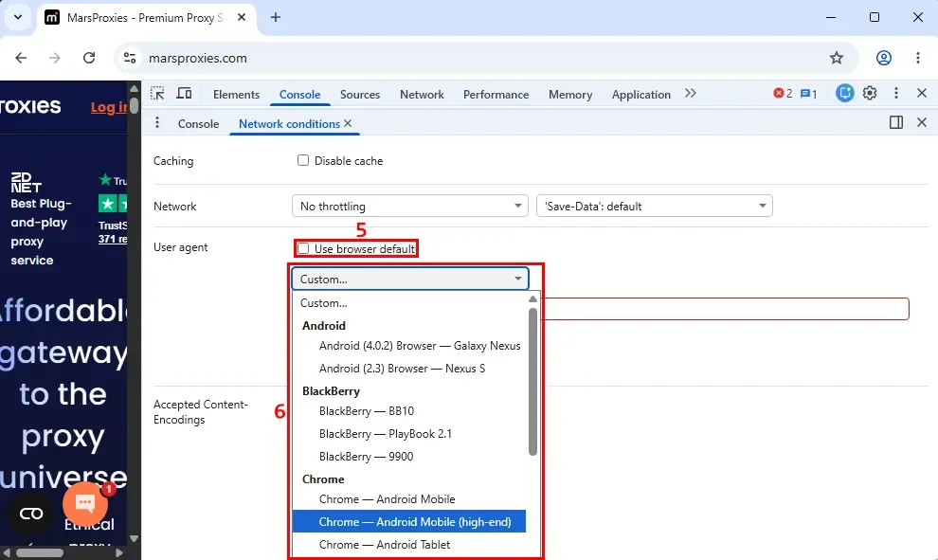The image size is (938, 560).
Task: Select the Custom... option in list
Action: tap(409, 302)
